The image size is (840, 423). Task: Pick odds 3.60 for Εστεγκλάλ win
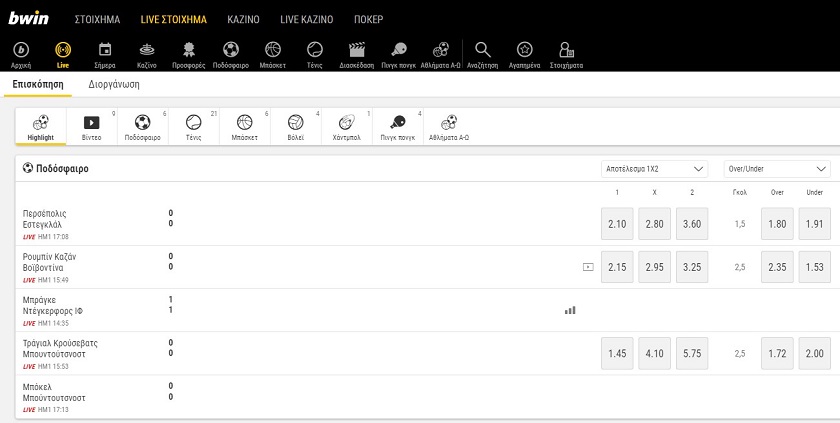pyautogui.click(x=692, y=224)
